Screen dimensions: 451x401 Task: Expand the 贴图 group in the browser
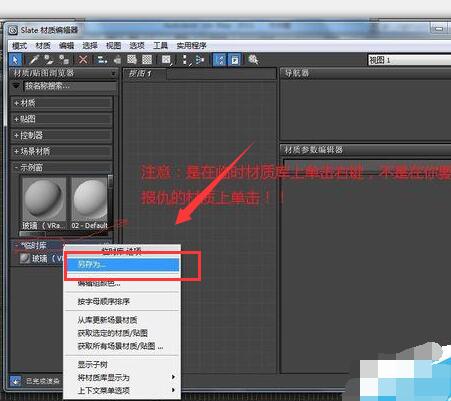62,119
